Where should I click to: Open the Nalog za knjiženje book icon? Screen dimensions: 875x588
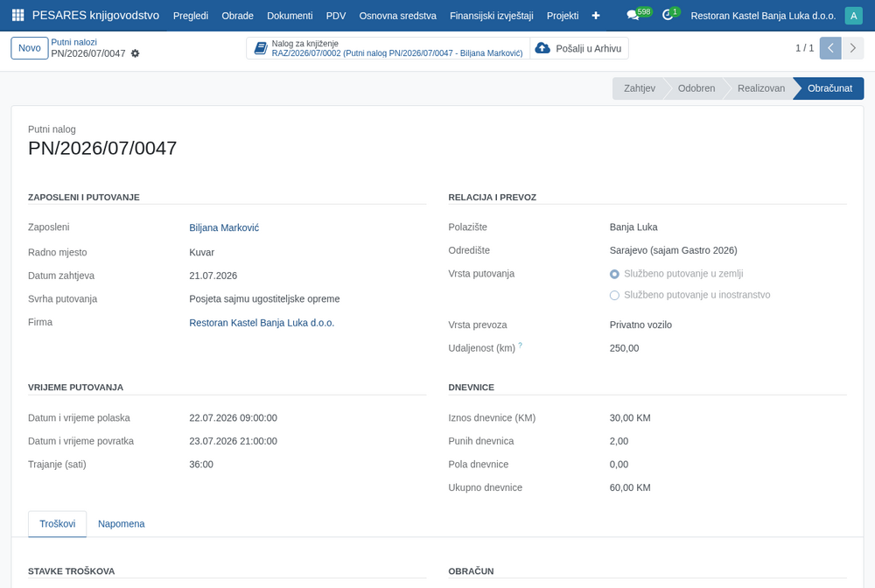click(x=261, y=48)
